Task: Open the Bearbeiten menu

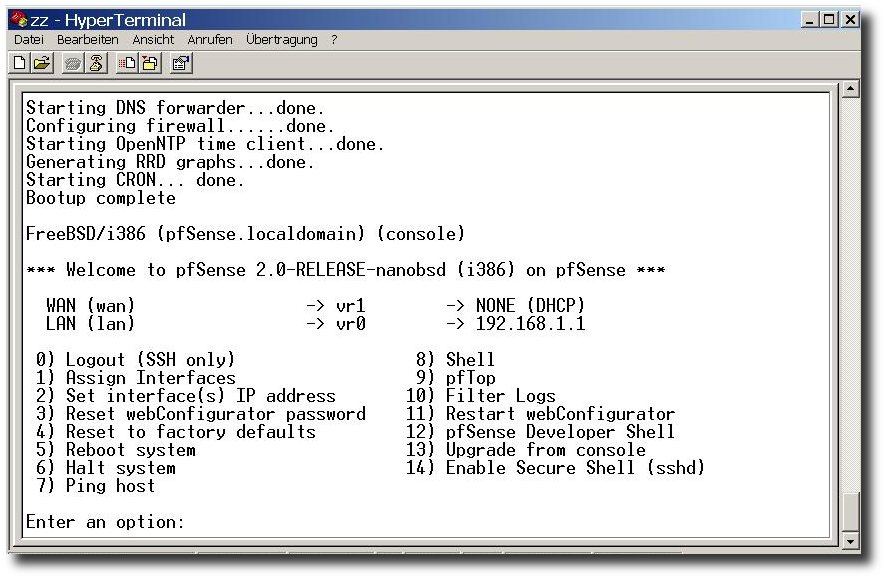Action: point(88,40)
